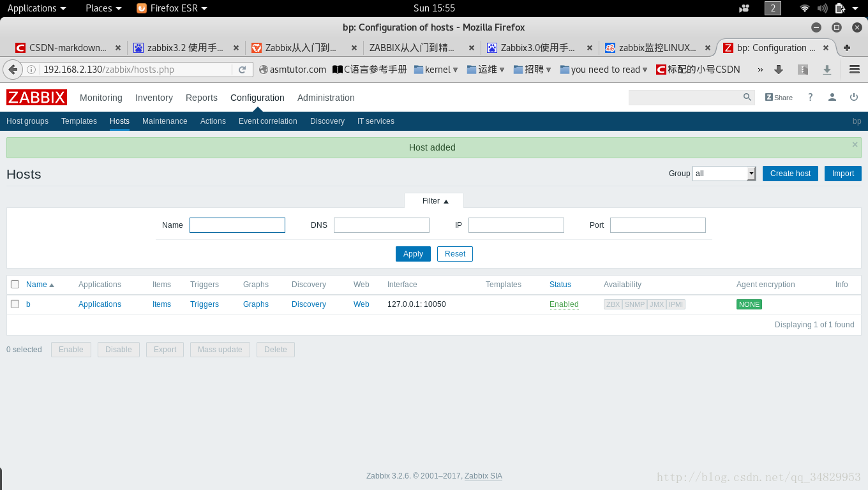Open the user profile icon
The height and width of the screenshot is (490, 868).
(x=832, y=97)
